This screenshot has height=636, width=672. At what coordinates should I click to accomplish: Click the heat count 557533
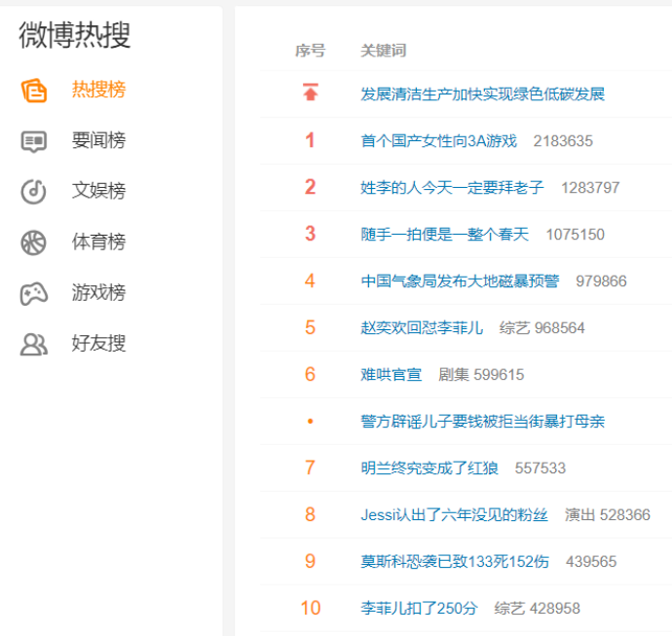pos(541,468)
